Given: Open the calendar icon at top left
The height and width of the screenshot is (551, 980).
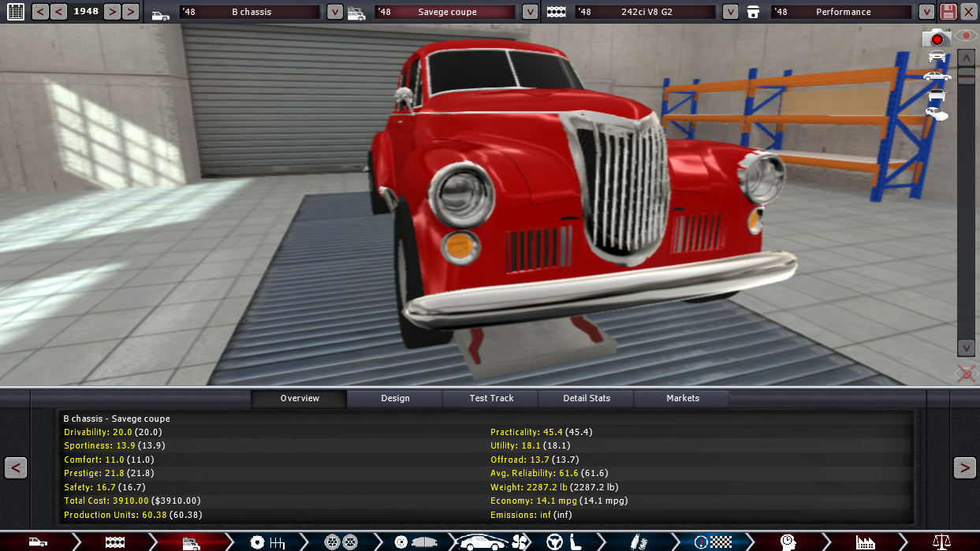Looking at the screenshot, I should pos(15,12).
